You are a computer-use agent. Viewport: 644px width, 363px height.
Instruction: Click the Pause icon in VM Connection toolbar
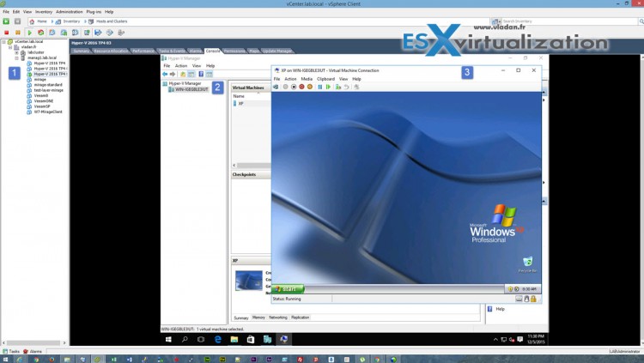320,87
